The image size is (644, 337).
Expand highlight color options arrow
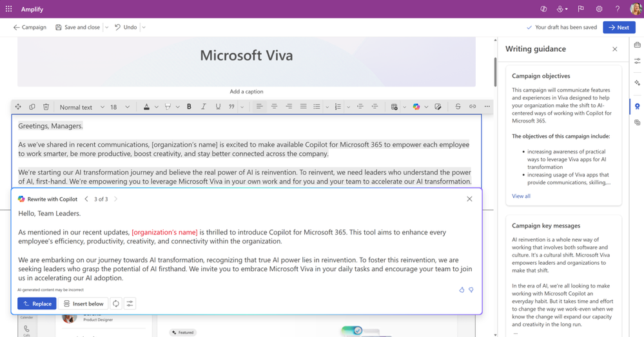point(177,107)
